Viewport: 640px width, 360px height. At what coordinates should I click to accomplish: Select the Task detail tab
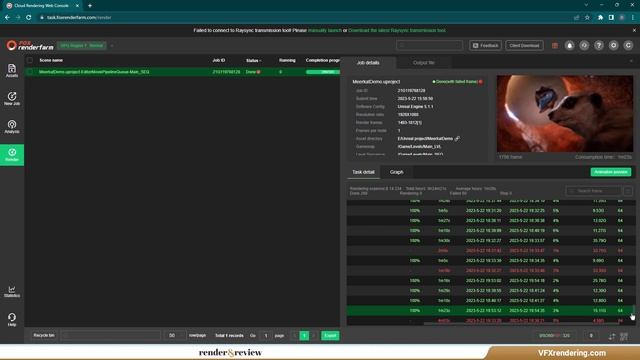pos(363,172)
